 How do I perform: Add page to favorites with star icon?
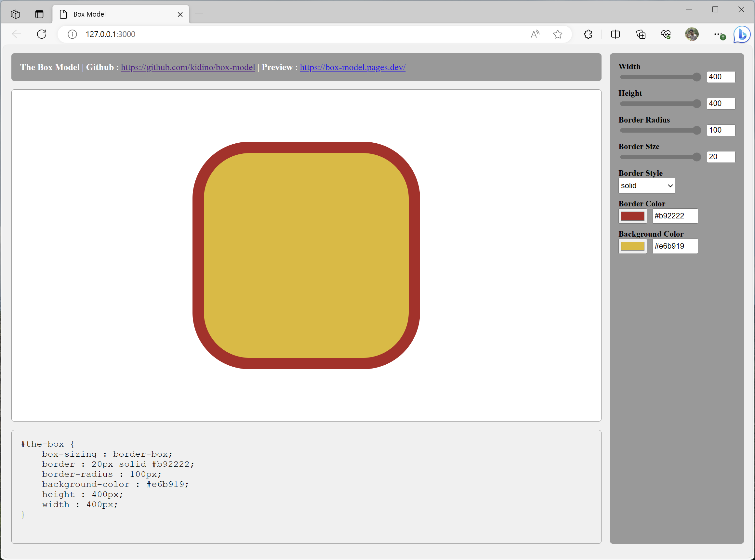pos(558,34)
